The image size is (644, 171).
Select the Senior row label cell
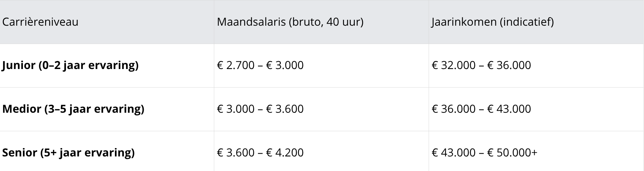click(x=68, y=153)
